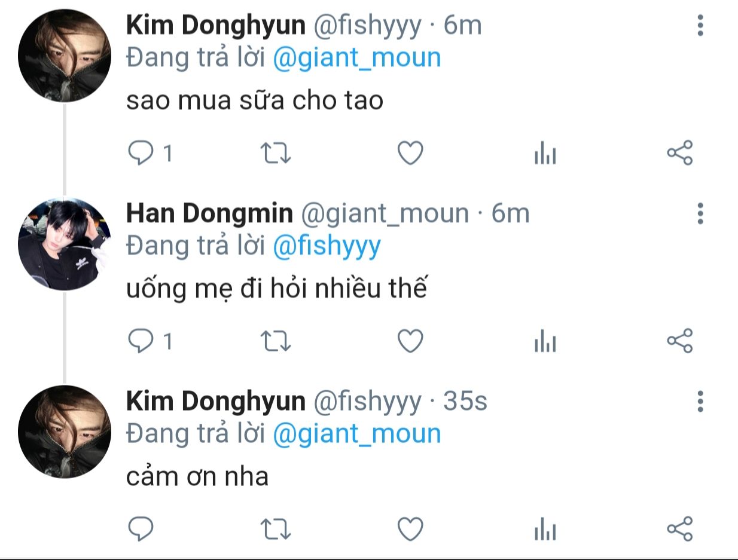Like the "sao mua sữa cho tao" tweet
This screenshot has width=738, height=560.
411,154
